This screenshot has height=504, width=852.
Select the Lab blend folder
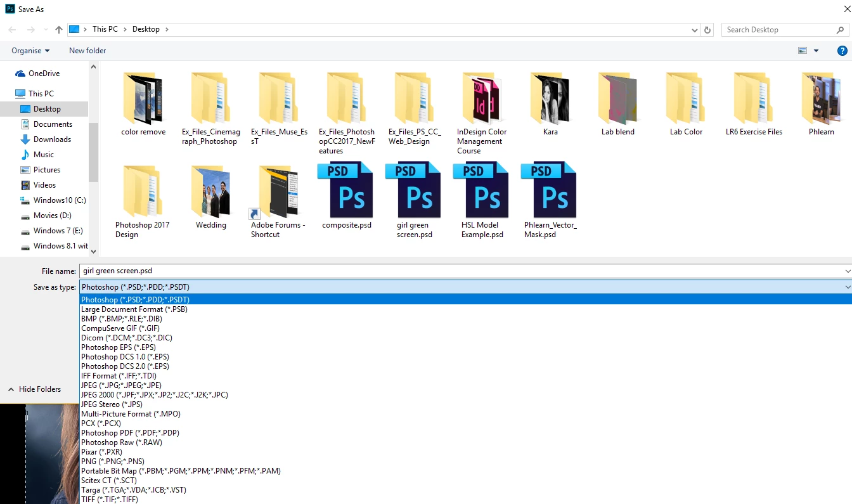(618, 104)
